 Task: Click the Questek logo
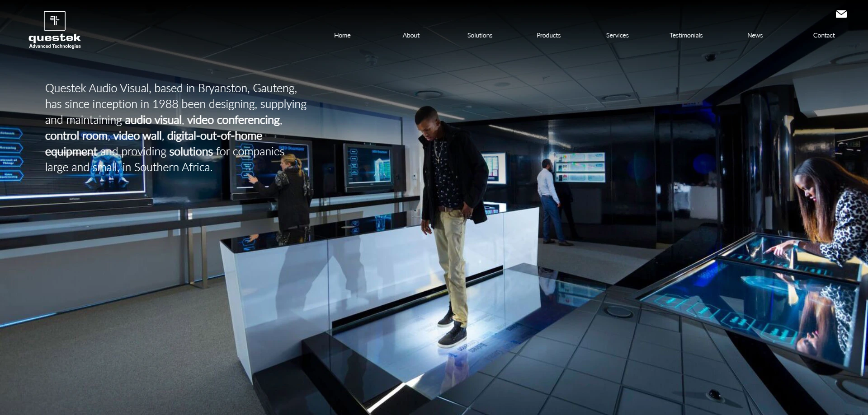[55, 30]
